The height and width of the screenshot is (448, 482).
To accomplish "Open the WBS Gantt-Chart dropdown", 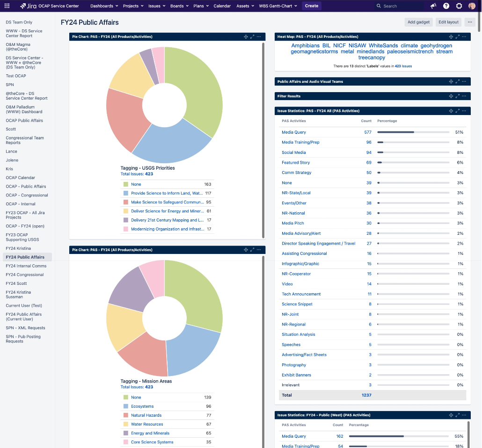I will click(x=278, y=6).
